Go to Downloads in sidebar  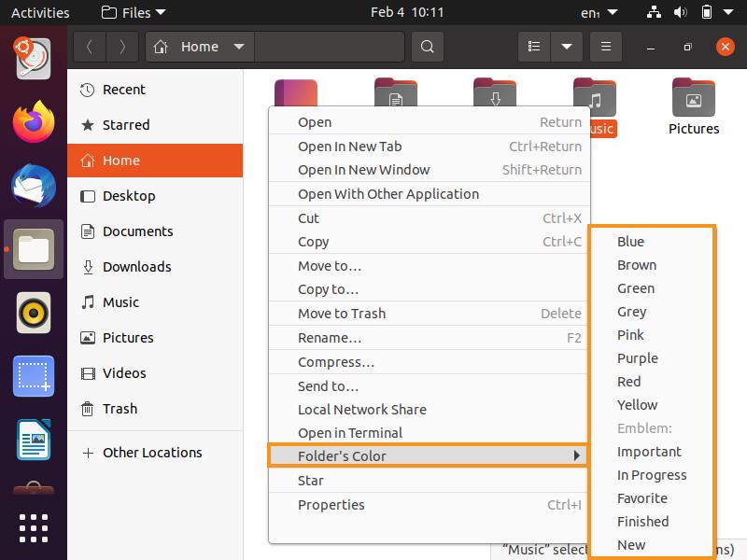(136, 267)
